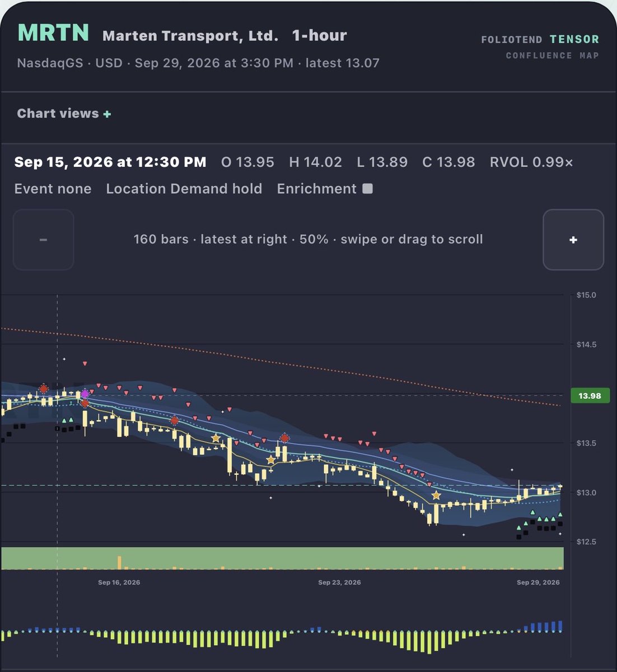Tap the plus icon beside Chart views

click(107, 114)
